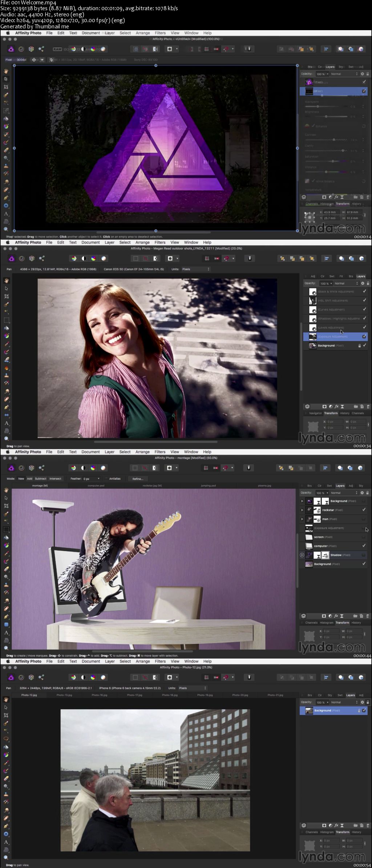Open Export Persona in Megan Read window
This screenshot has width=372, height=868.
[x=42, y=259]
